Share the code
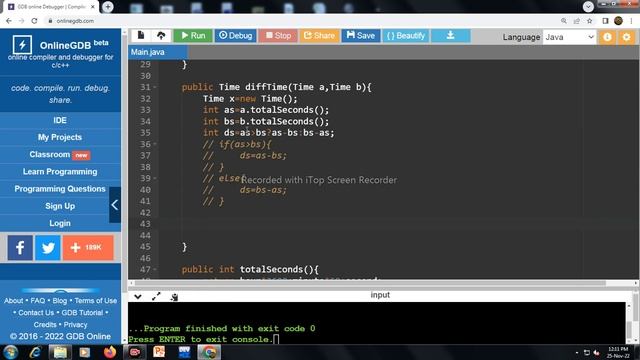Screen dimensions: 640x360 [x=319, y=36]
